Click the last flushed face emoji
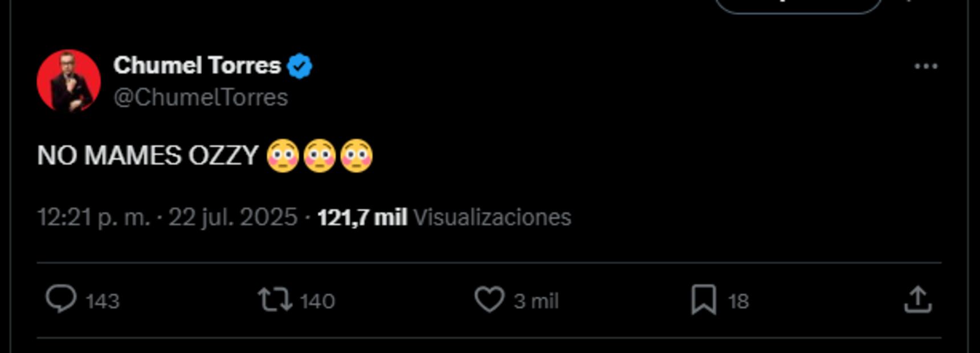Viewport: 980px width, 353px height. point(357,155)
